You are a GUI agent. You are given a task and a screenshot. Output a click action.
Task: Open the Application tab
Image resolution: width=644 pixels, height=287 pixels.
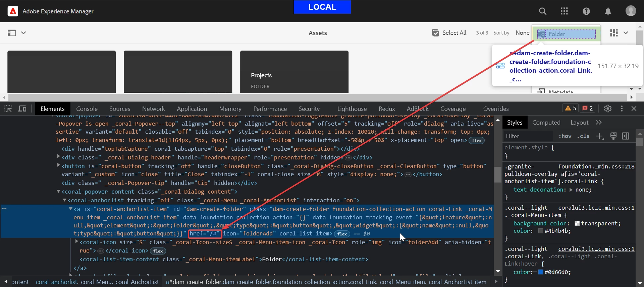(x=192, y=109)
